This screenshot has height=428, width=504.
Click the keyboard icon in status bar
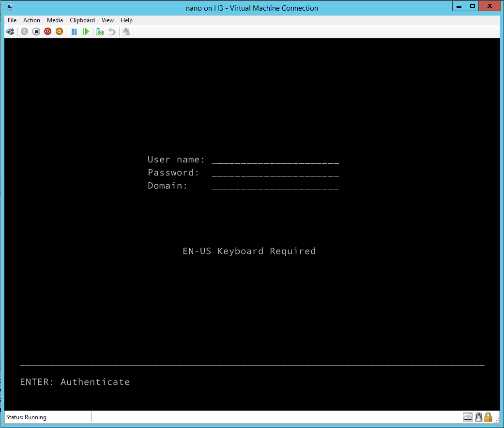(468, 417)
